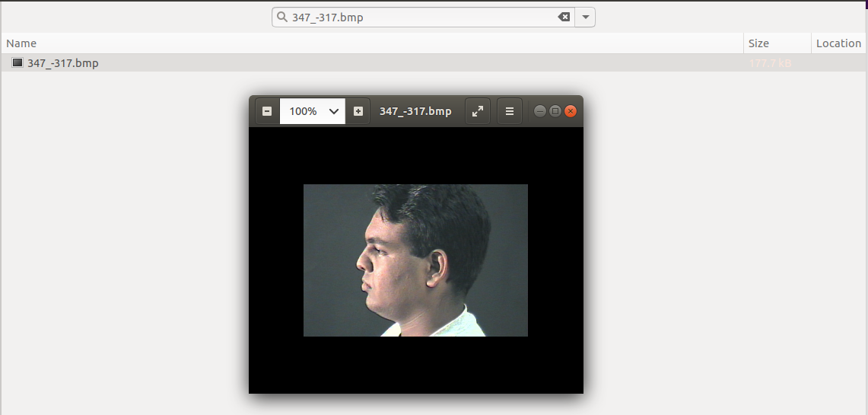Screen dimensions: 868x415
Task: Click the profile photo in viewer
Action: pos(415,260)
